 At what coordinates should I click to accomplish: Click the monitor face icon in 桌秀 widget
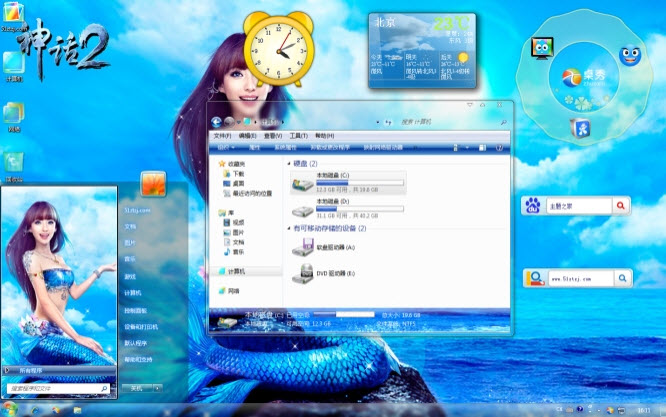(542, 48)
